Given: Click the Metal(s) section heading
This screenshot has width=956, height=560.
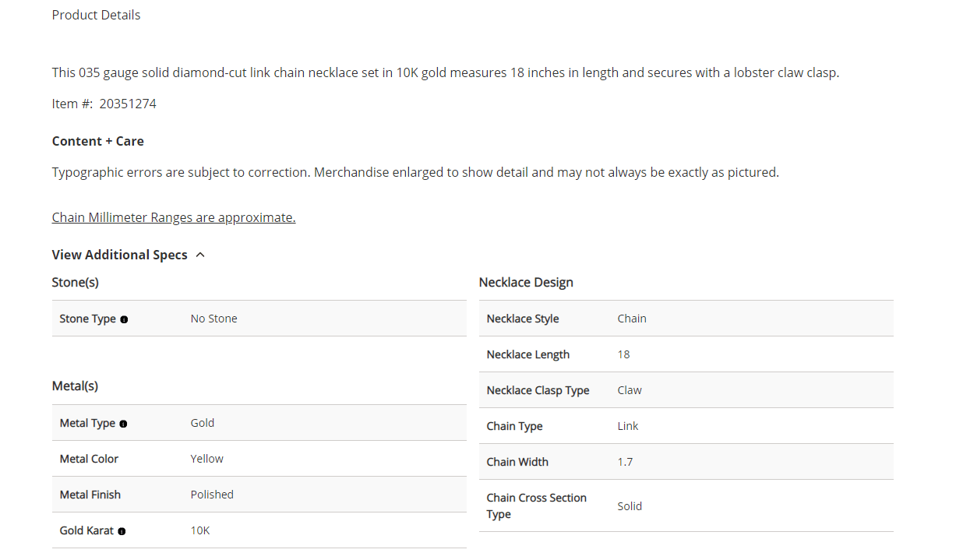Looking at the screenshot, I should [75, 386].
